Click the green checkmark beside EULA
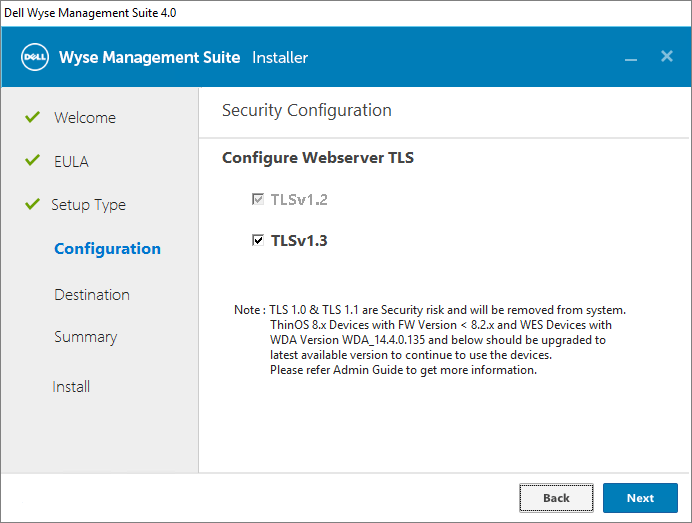 pyautogui.click(x=32, y=161)
